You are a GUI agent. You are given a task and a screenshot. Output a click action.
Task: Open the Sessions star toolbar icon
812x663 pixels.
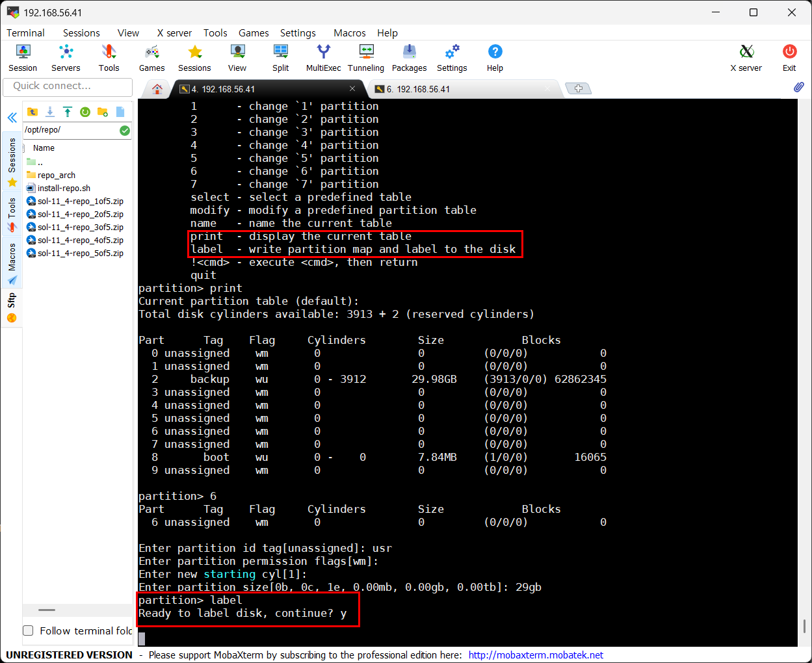[x=194, y=58]
